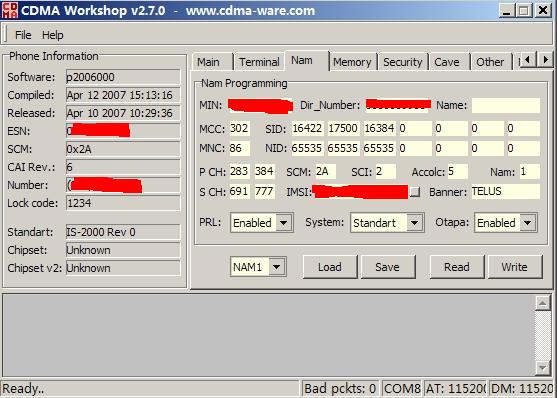Click the Bad pckts: 0 status entry
The width and height of the screenshot is (557, 398).
(340, 389)
